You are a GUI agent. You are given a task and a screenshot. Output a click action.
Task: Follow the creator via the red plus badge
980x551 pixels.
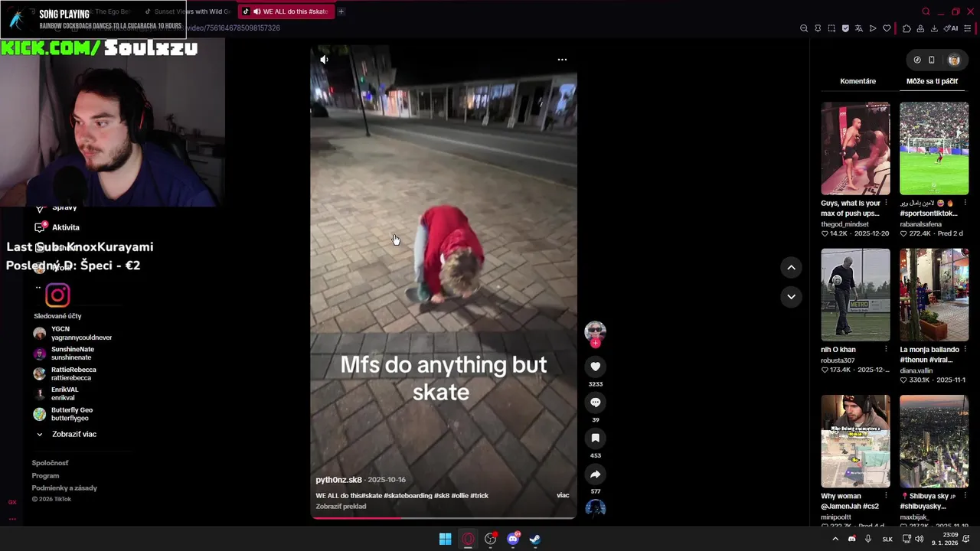click(595, 344)
